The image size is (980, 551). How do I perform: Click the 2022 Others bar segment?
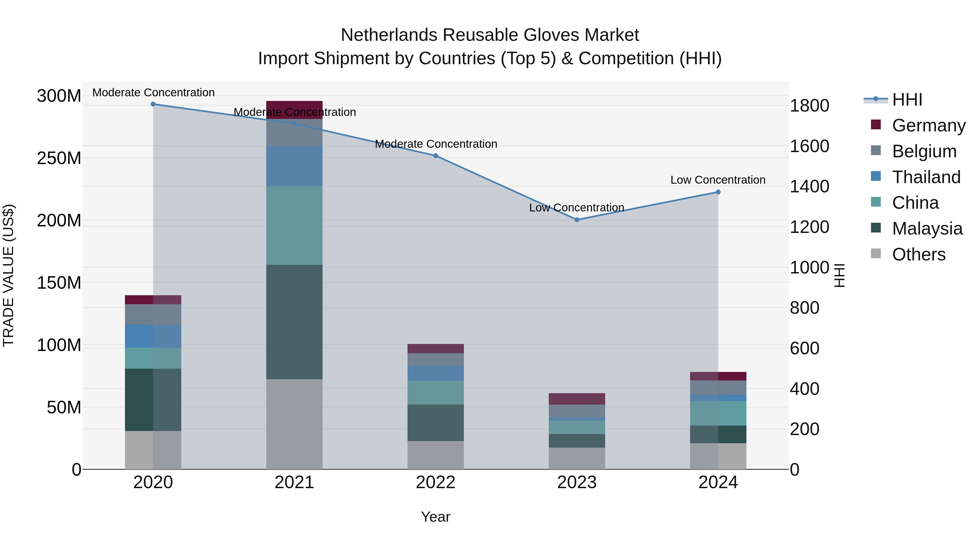click(436, 455)
